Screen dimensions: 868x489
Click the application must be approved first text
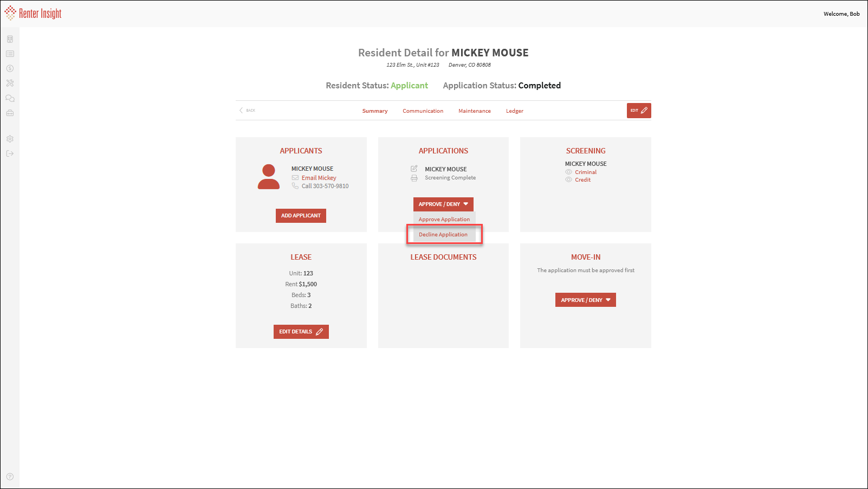pyautogui.click(x=586, y=270)
